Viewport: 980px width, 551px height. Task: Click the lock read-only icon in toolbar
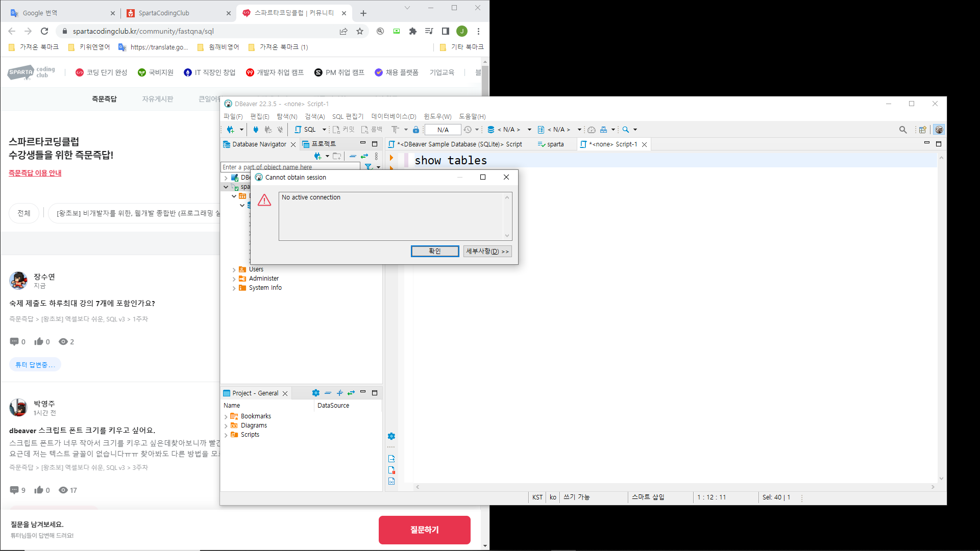pos(416,130)
